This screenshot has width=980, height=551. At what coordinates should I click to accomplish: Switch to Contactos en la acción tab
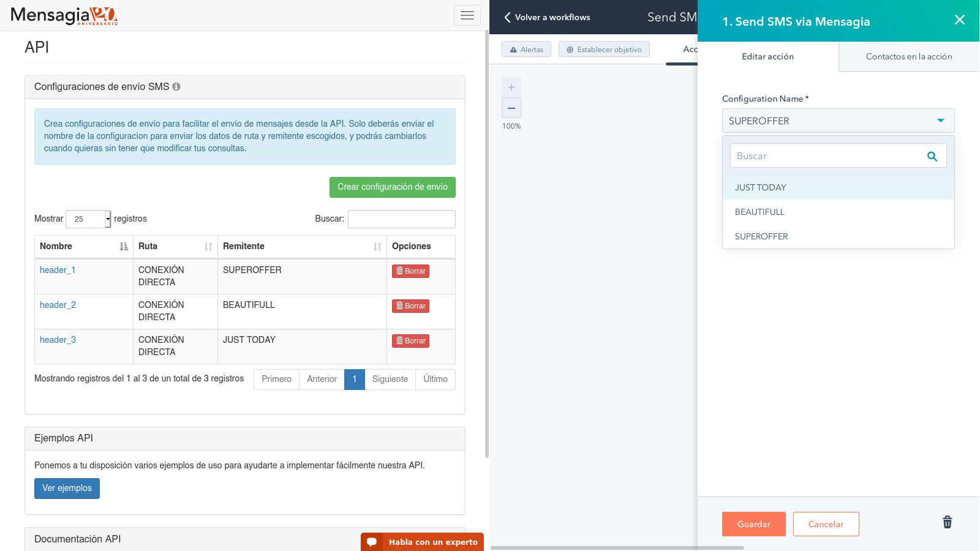pyautogui.click(x=908, y=56)
